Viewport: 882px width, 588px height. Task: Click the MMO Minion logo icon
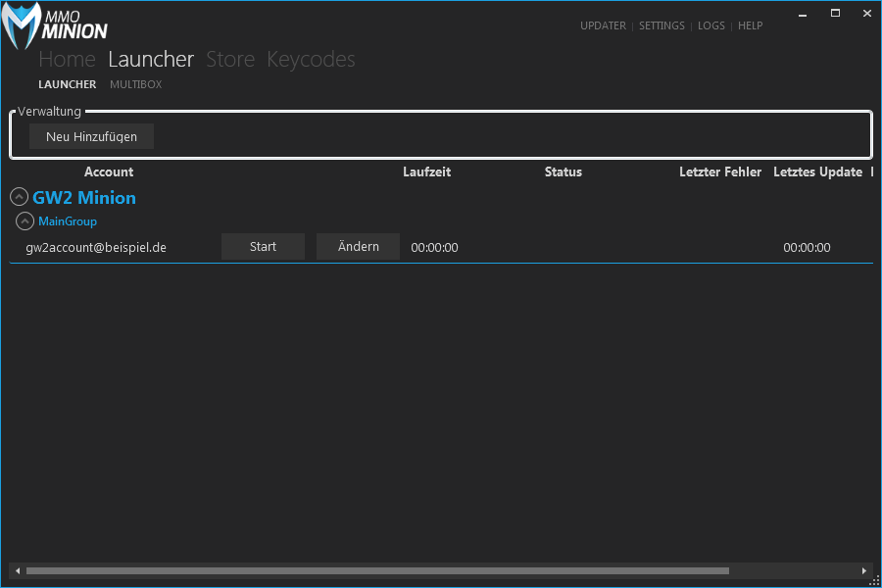tap(22, 26)
